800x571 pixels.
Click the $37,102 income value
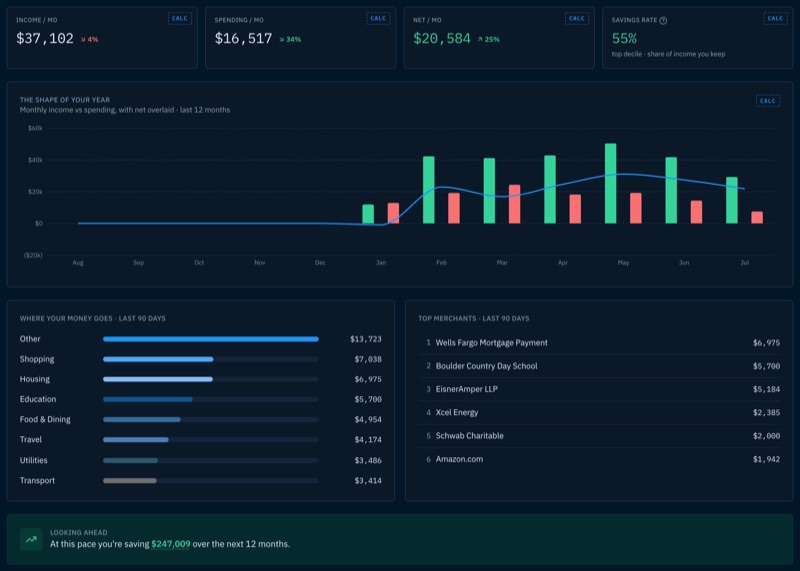click(x=45, y=38)
